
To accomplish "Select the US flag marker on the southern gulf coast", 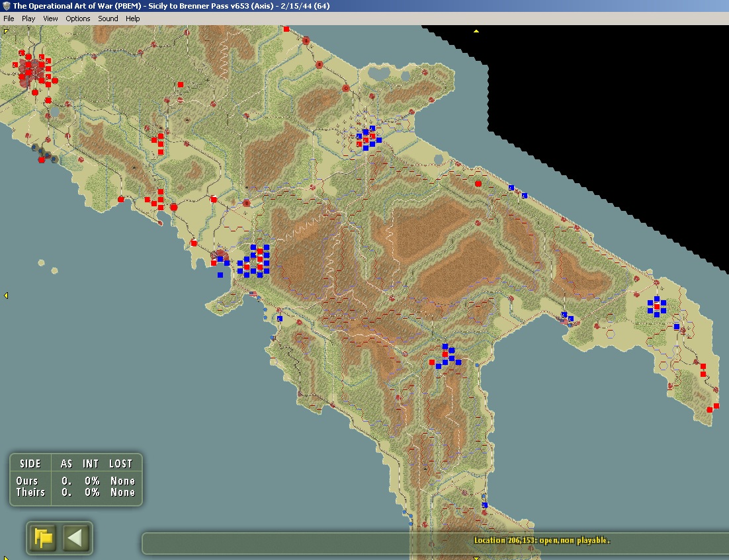I will tap(564, 321).
